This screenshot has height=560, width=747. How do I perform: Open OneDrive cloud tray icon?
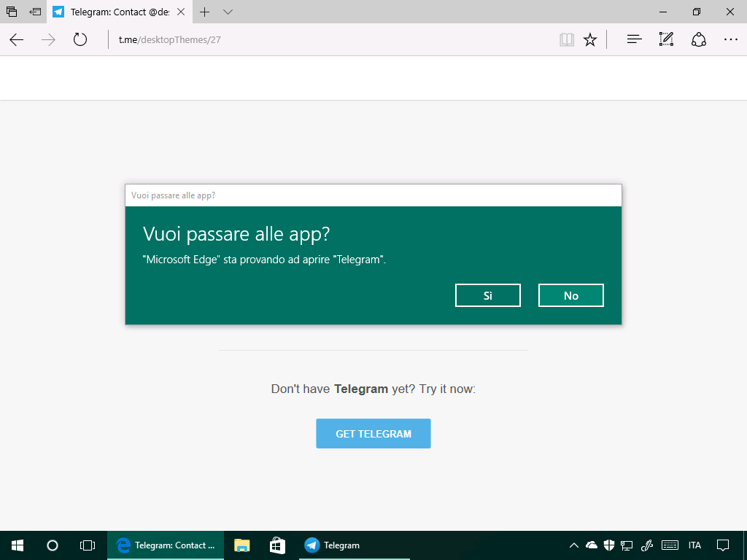click(x=592, y=545)
